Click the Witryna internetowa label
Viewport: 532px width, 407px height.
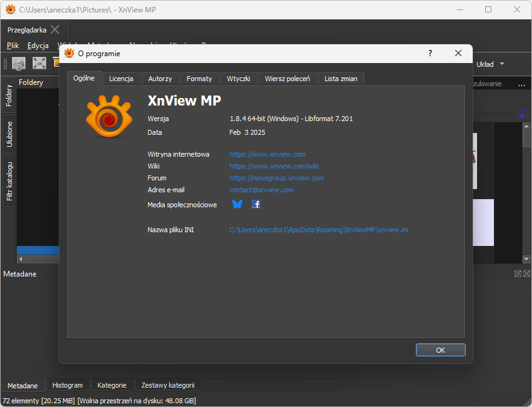pos(179,154)
